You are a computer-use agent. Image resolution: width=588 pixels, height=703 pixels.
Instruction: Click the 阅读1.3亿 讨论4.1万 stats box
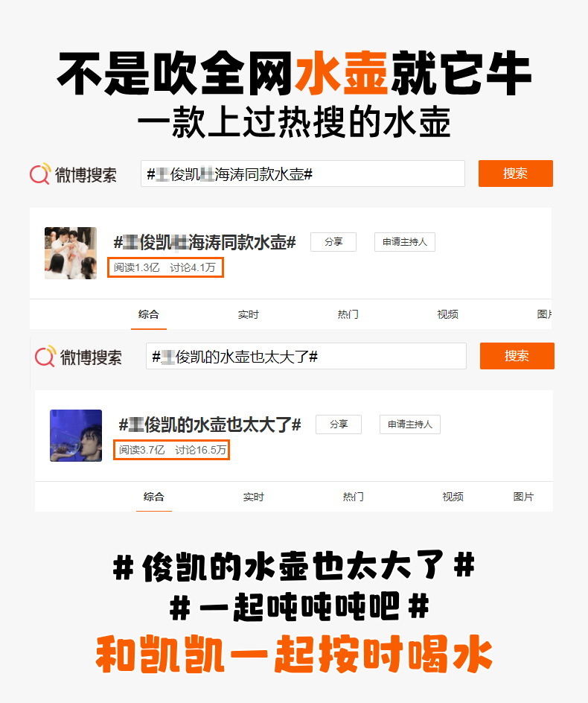point(165,267)
